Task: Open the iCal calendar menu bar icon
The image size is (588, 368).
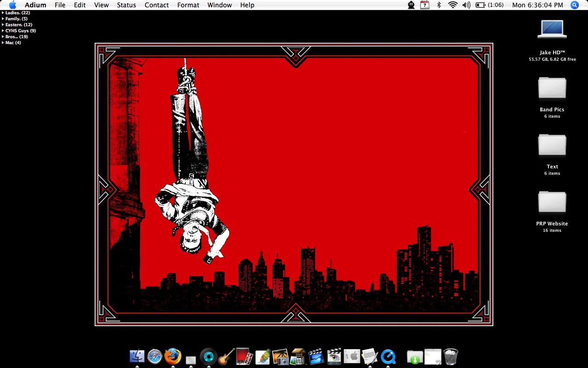Action: tap(425, 5)
